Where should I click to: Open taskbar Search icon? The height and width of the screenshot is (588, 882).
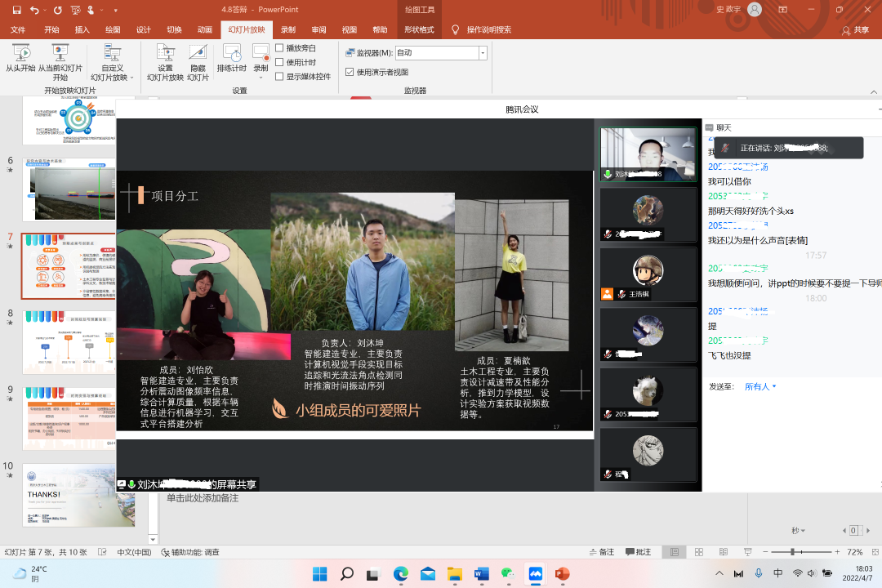click(347, 574)
